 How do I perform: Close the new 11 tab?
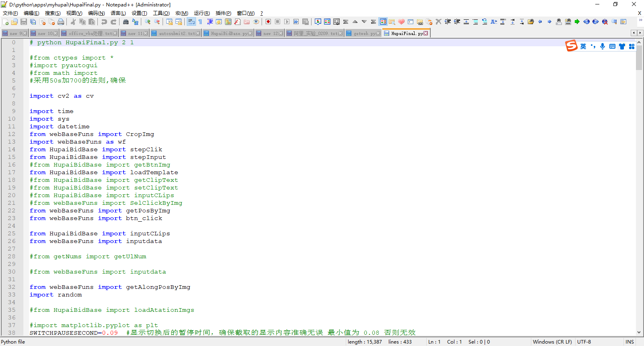click(146, 33)
